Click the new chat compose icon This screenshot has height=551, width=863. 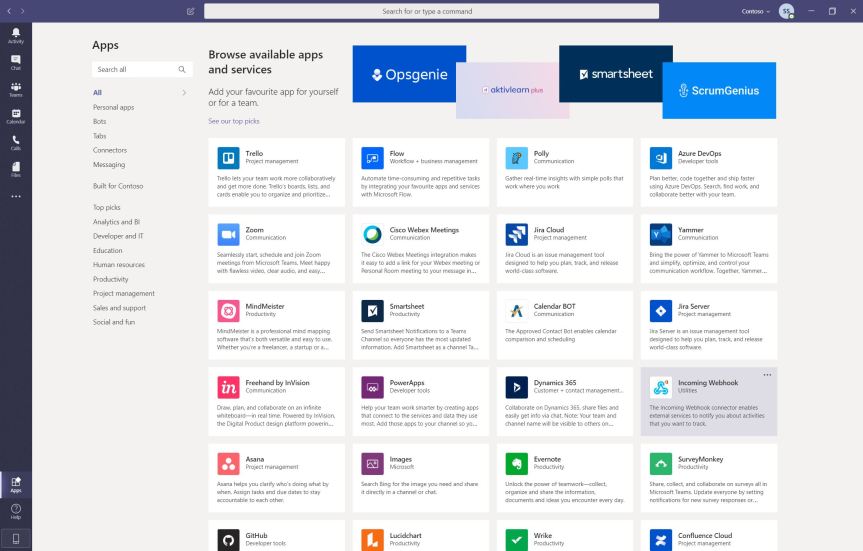click(x=191, y=11)
